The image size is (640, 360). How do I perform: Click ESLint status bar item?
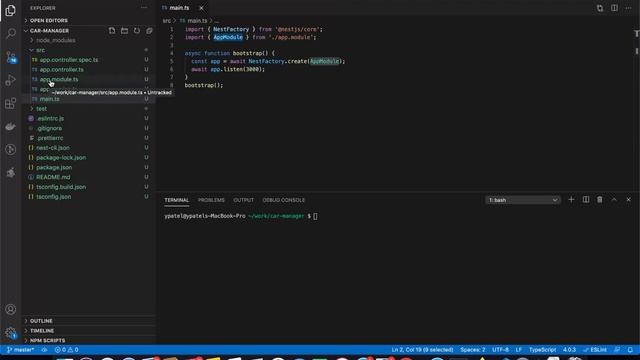pyautogui.click(x=595, y=350)
